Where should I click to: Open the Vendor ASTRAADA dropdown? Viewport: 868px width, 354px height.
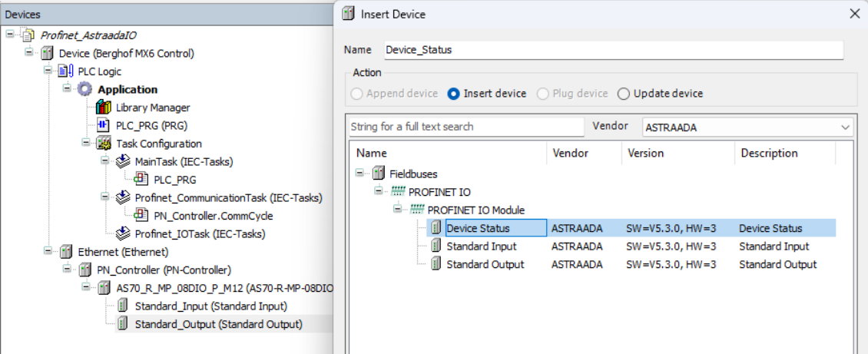tap(747, 127)
